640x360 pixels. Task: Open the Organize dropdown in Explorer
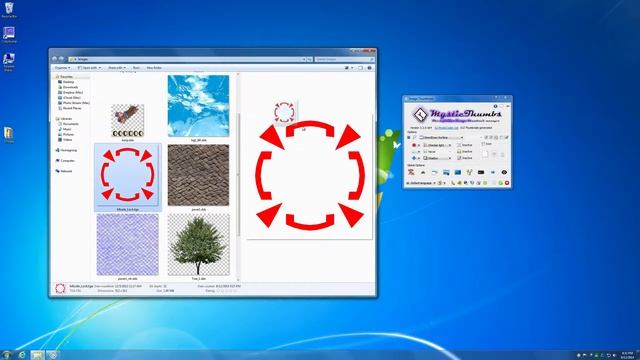click(62, 68)
